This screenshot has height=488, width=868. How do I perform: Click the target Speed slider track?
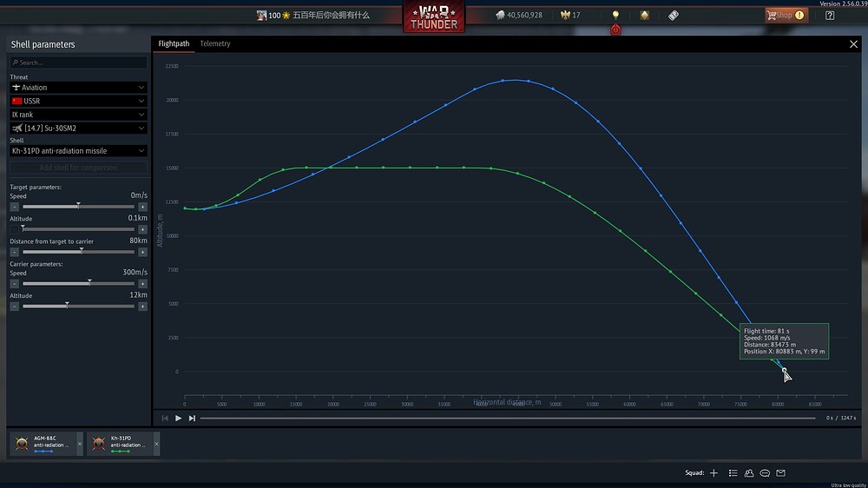78,207
